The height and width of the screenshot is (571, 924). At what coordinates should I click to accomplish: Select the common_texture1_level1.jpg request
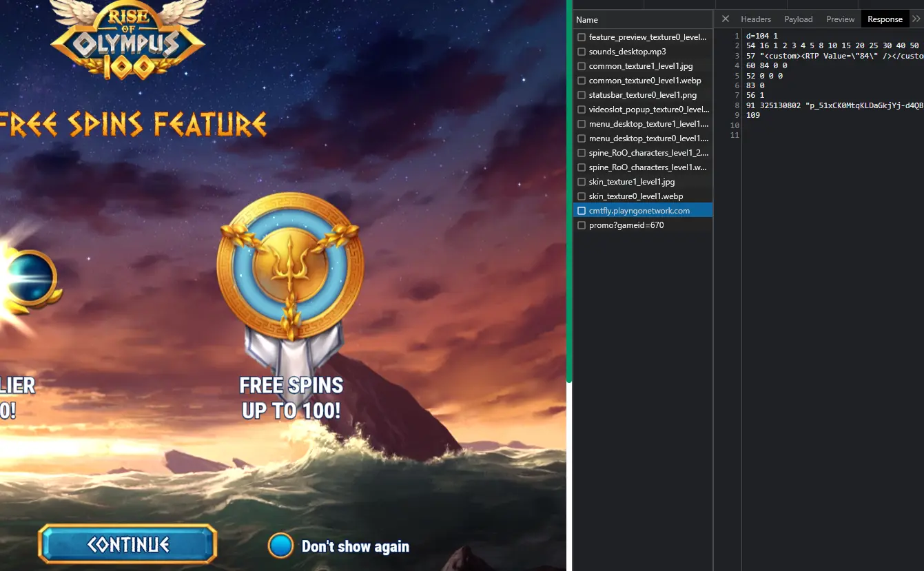click(642, 66)
